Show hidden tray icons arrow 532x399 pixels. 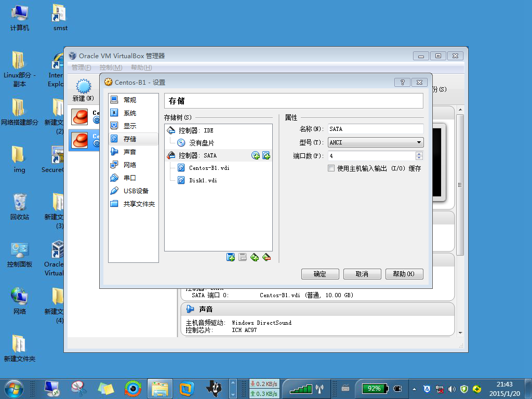coord(414,389)
